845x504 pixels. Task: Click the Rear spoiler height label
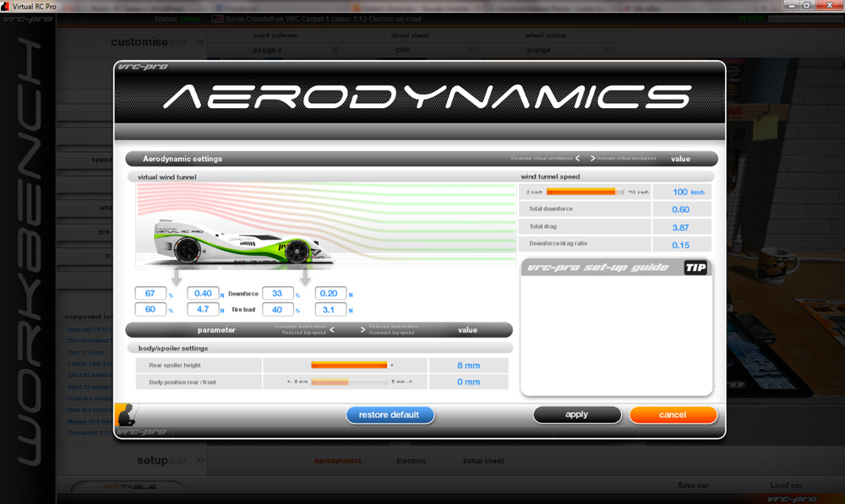(175, 365)
